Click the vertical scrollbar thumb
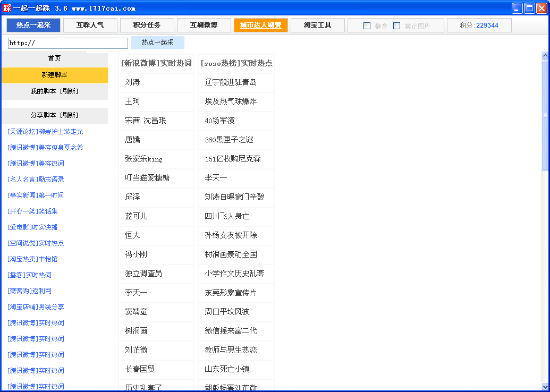 pyautogui.click(x=545, y=115)
